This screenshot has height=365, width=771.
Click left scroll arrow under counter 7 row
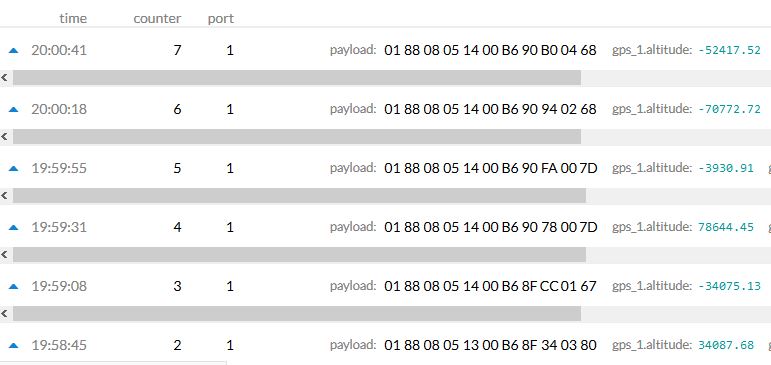point(4,78)
